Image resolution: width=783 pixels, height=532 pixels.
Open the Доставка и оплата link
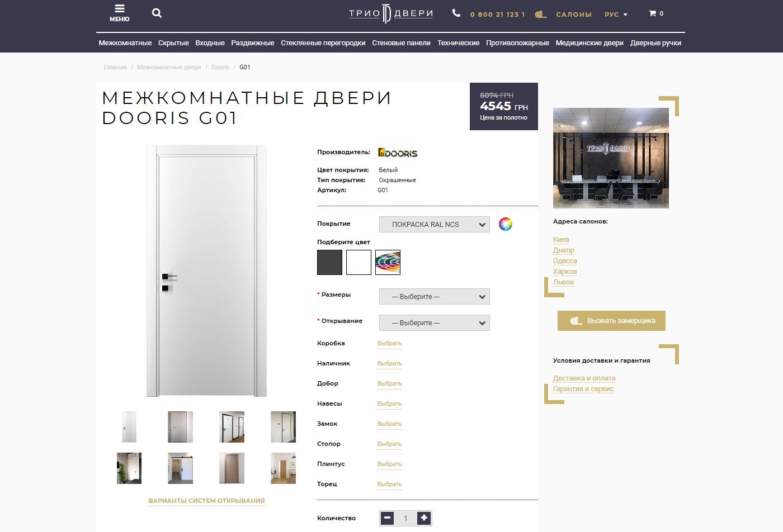click(584, 378)
